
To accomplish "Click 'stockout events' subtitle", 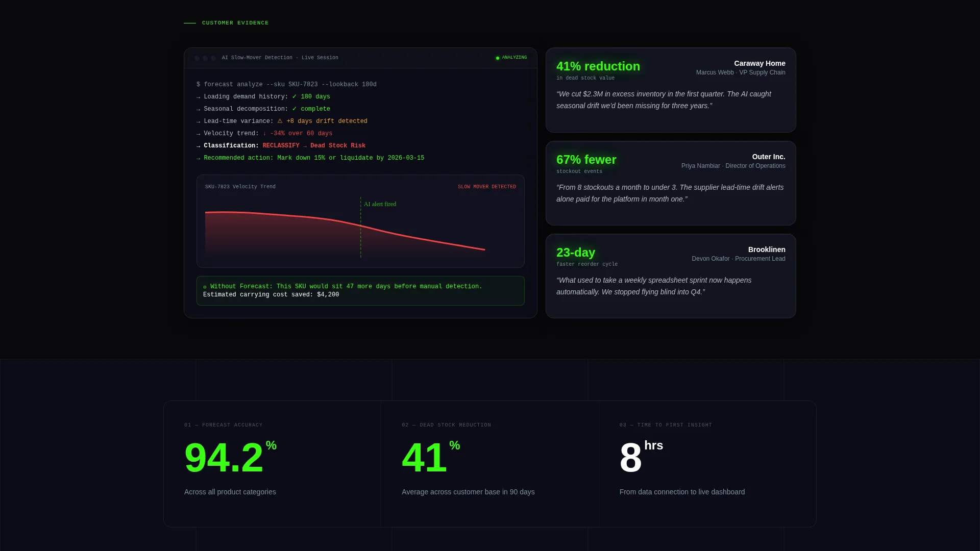I will [579, 171].
